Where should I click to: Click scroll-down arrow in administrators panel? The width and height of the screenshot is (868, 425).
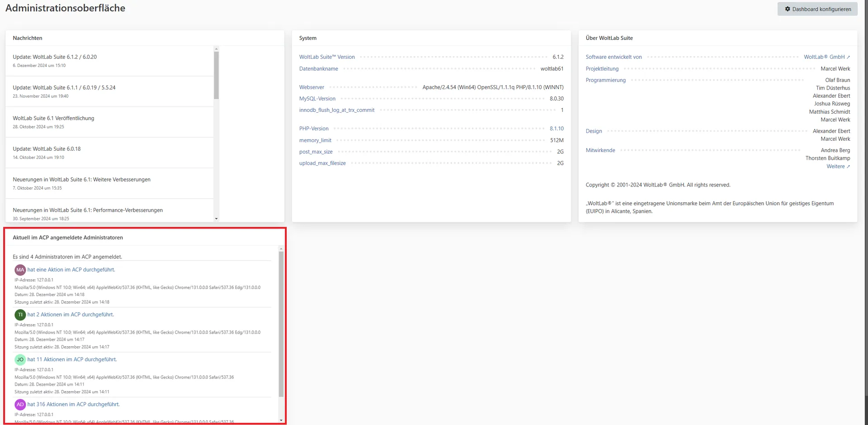pos(281,420)
